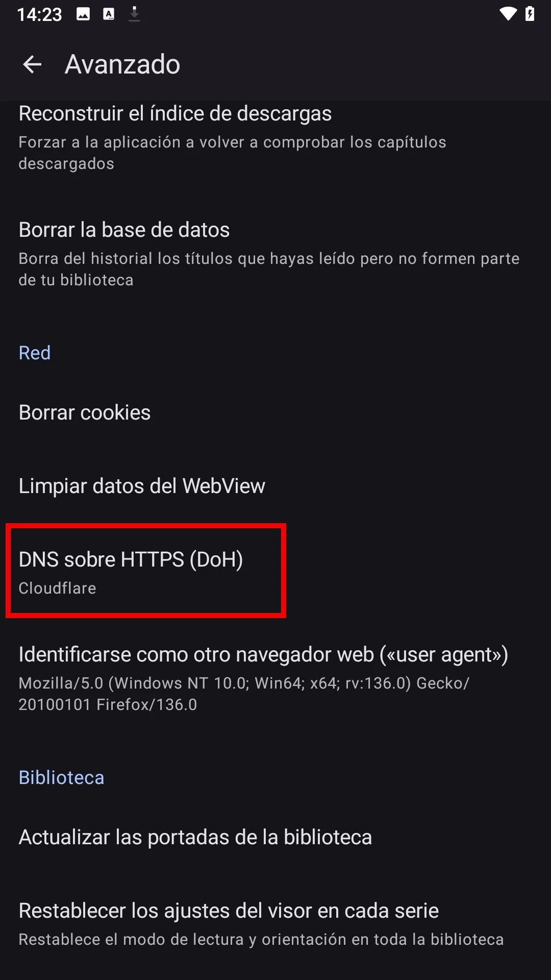
Task: Open the user agent setting
Action: click(275, 678)
